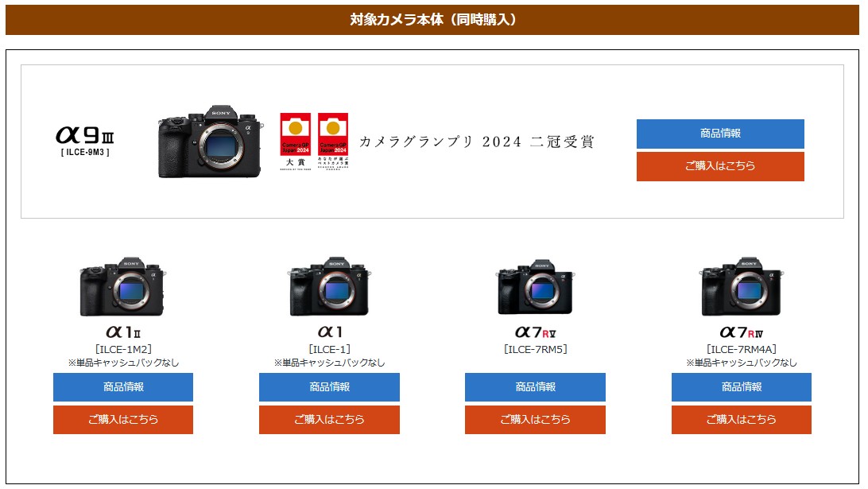The height and width of the screenshot is (489, 868).
Task: Click the Camera GP 2024 大賞 badge
Action: pyautogui.click(x=295, y=141)
